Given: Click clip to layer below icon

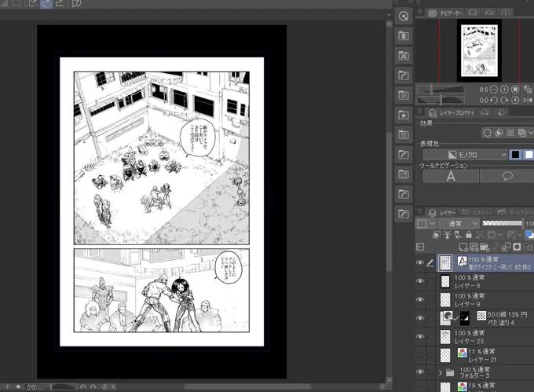Looking at the screenshot, I should tap(437, 235).
